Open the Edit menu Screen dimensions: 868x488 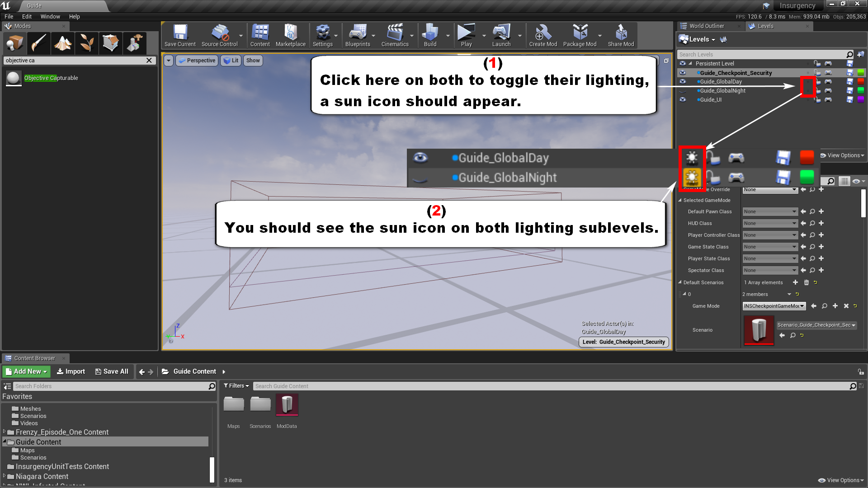click(27, 17)
